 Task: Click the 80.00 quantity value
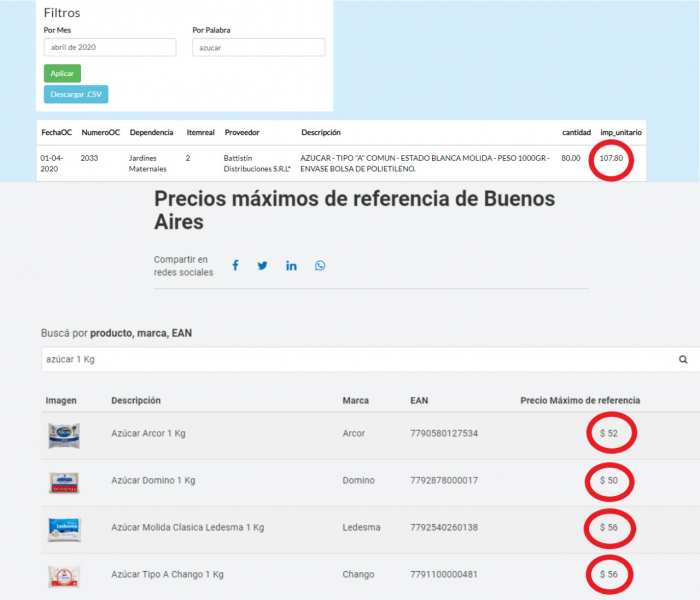click(x=571, y=158)
